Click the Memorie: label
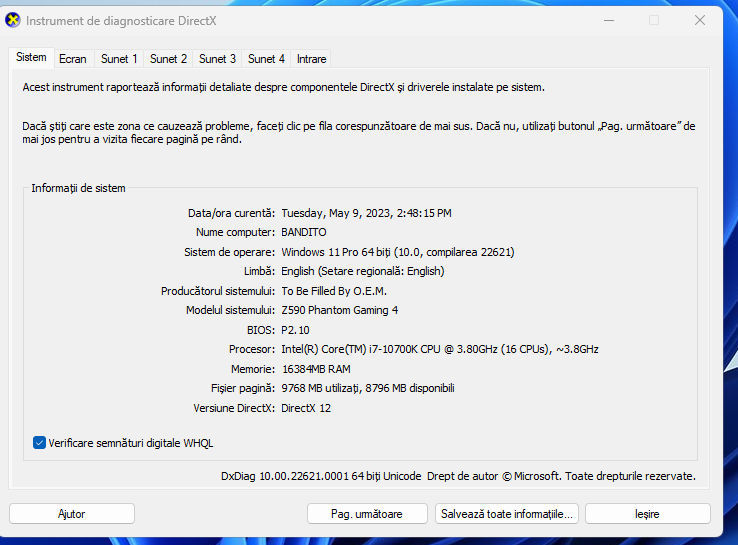Viewport: 738px width, 545px height. [x=253, y=369]
